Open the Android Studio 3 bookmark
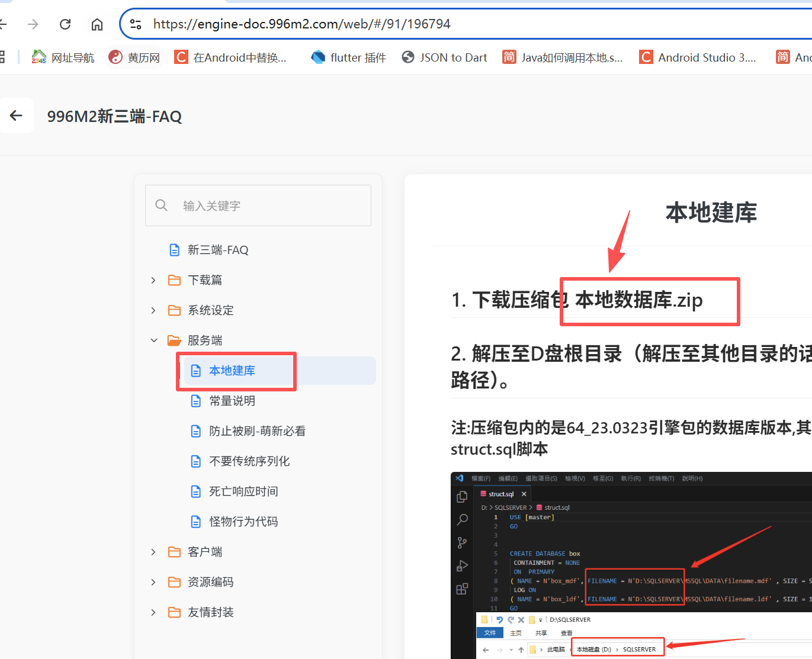Viewport: 812px width, 659px height. point(698,57)
